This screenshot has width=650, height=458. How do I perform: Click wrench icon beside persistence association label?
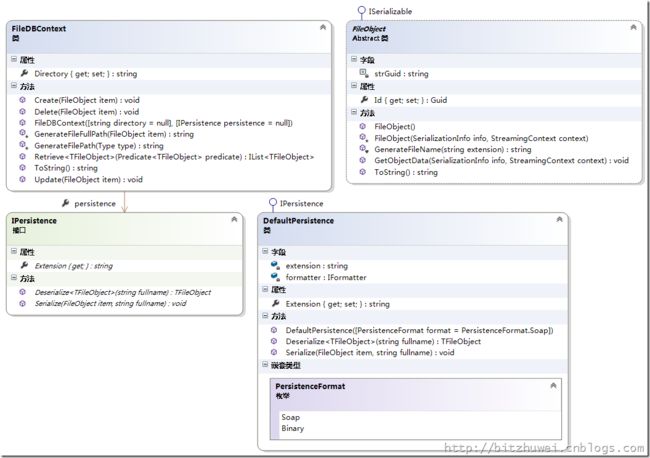point(65,203)
